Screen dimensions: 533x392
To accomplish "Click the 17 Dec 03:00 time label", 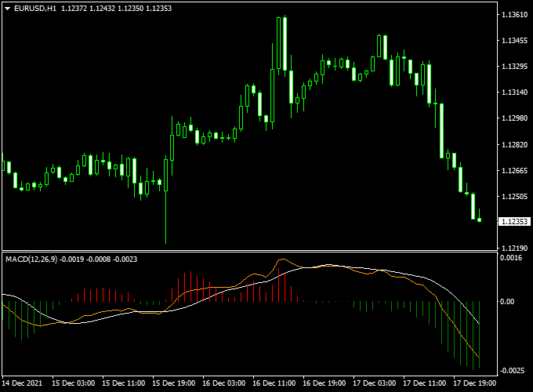I will point(374,383).
